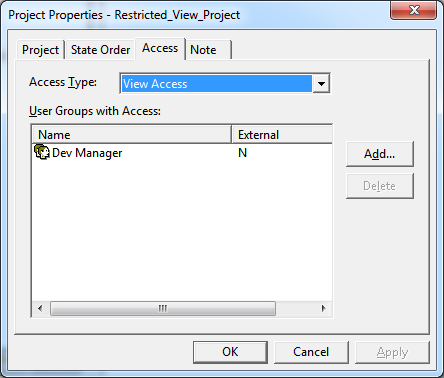This screenshot has height=378, width=444.
Task: Click the horizontal scrollbar left arrow
Action: click(40, 308)
